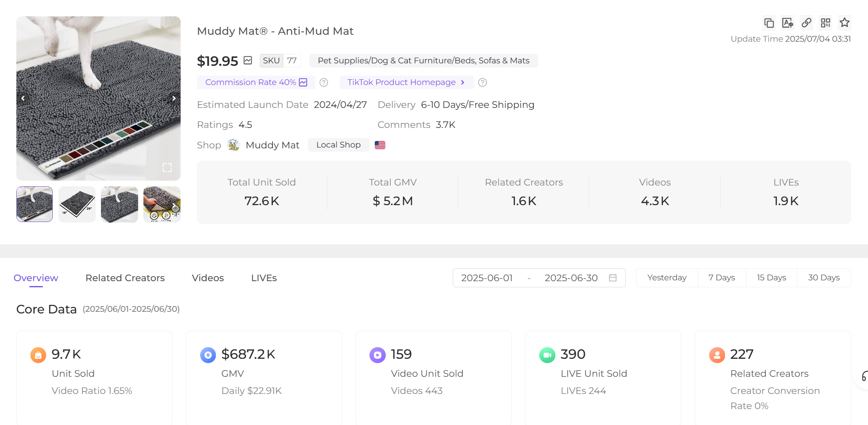Image resolution: width=868 pixels, height=425 pixels.
Task: Select the 30 Days range
Action: [824, 278]
